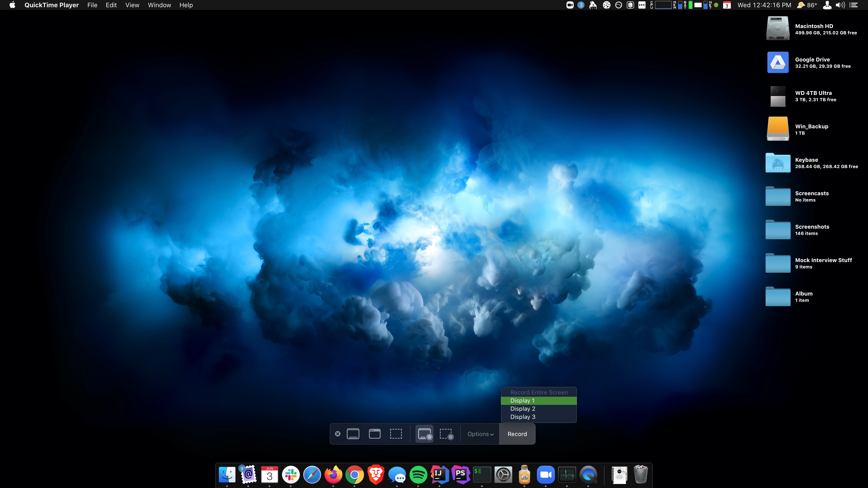Click the Zoom icon in Dock
Viewport: 868px width, 488px height.
545,474
